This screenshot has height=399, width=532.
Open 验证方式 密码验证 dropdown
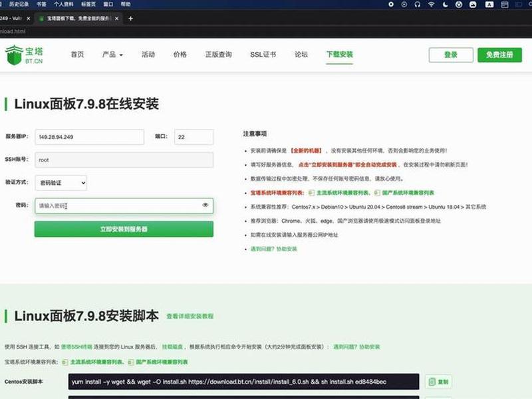pyautogui.click(x=61, y=183)
